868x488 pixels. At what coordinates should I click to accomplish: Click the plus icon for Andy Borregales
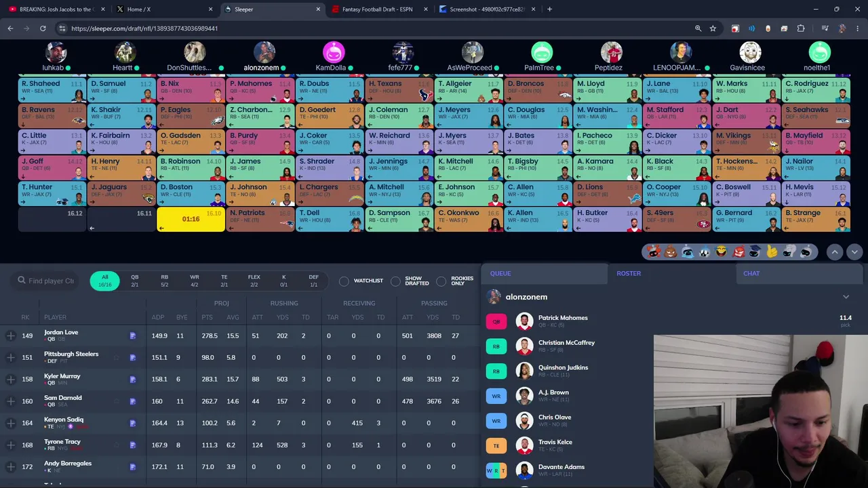tap(10, 467)
